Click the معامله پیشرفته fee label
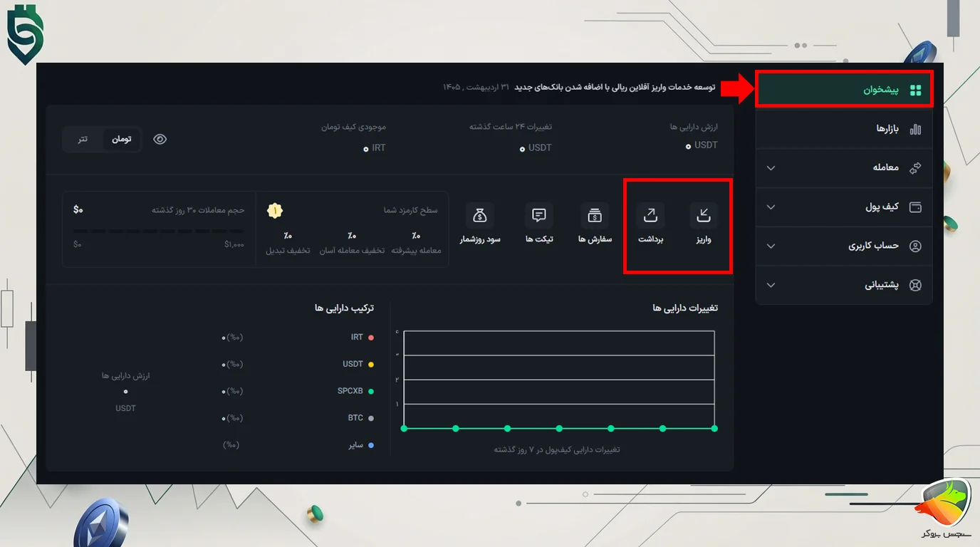This screenshot has width=980, height=547. click(417, 251)
